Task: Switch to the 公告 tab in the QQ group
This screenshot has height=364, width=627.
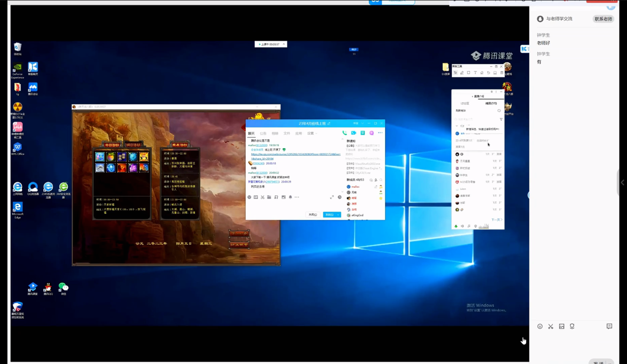Action: coord(263,133)
